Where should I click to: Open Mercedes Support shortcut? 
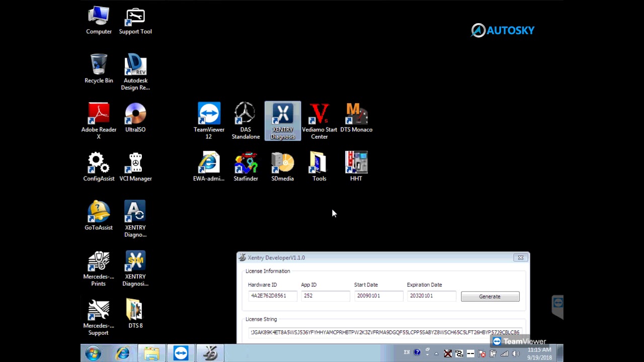[x=99, y=317]
